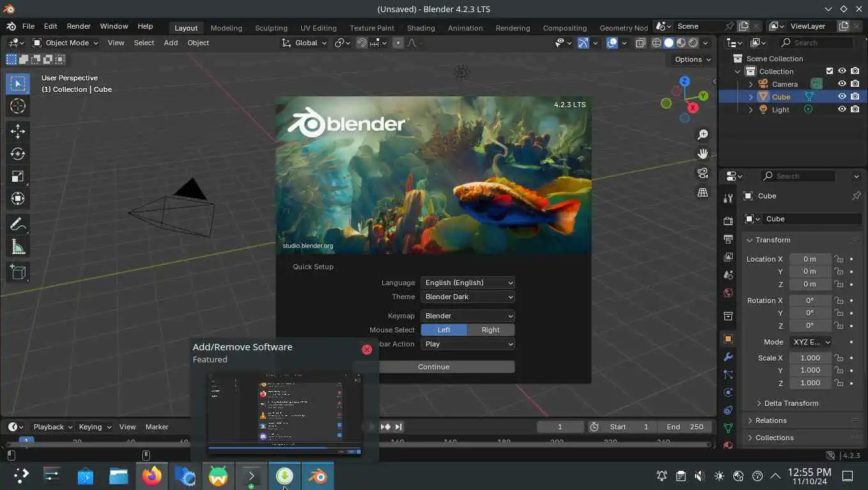Click the outliner Search field
This screenshot has width=868, height=490.
[816, 43]
